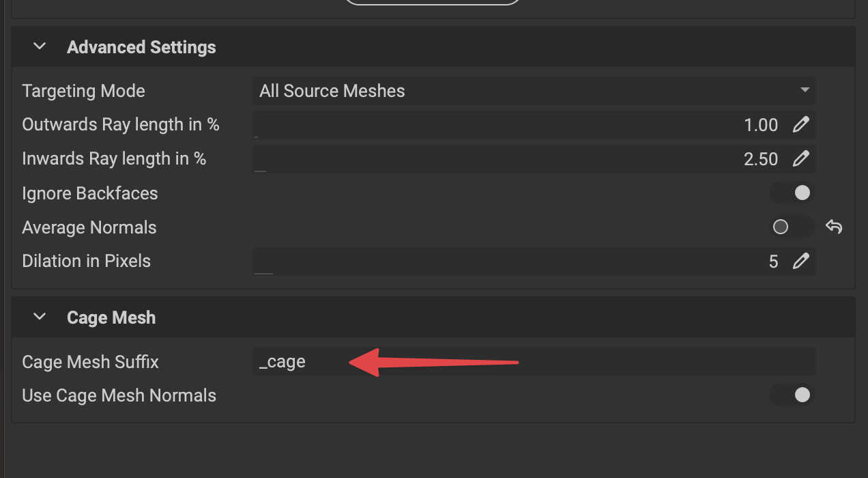868x478 pixels.
Task: Click the Use Cage Mesh Normals label
Action: pyautogui.click(x=119, y=395)
